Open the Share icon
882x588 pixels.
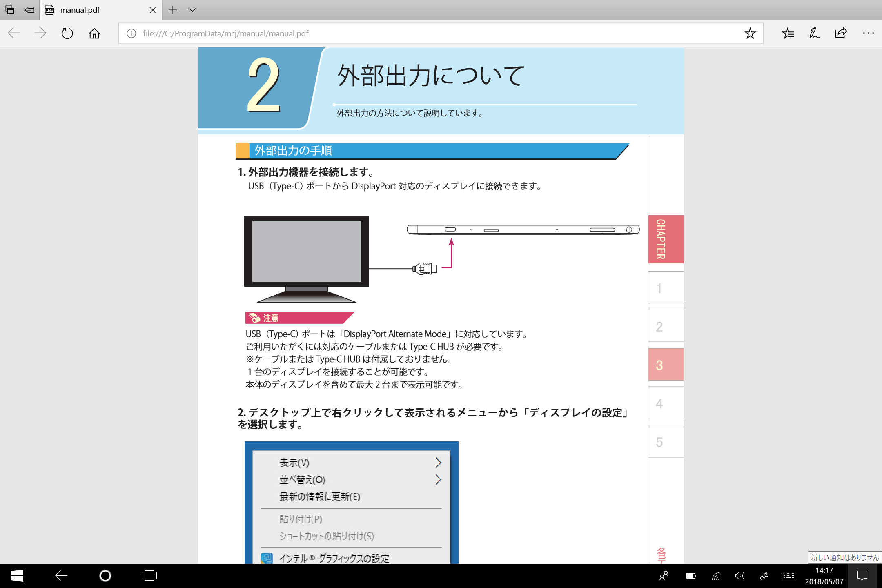pyautogui.click(x=840, y=33)
